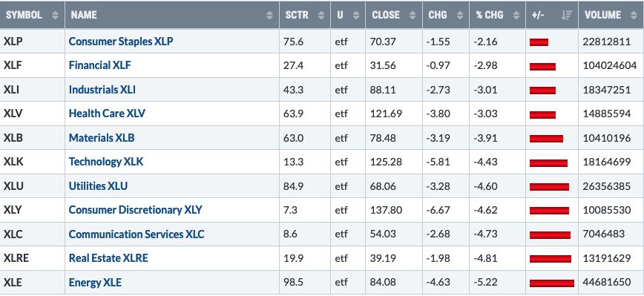Screen dimensions: 644x296
Task: Open Financial XLF link
Action: [x=100, y=65]
